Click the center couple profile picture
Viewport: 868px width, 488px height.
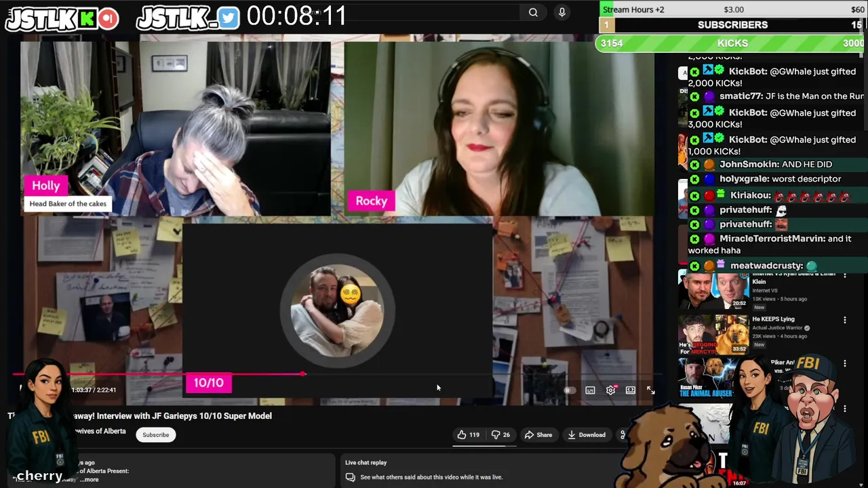click(337, 311)
